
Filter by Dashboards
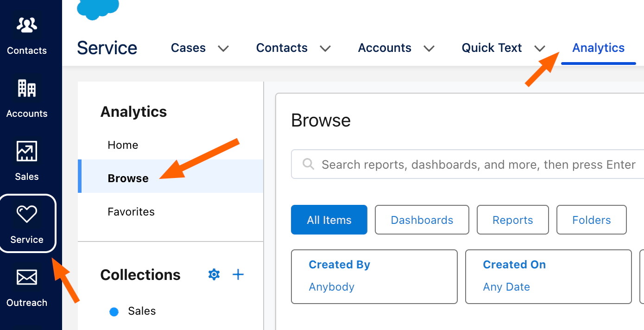[422, 220]
